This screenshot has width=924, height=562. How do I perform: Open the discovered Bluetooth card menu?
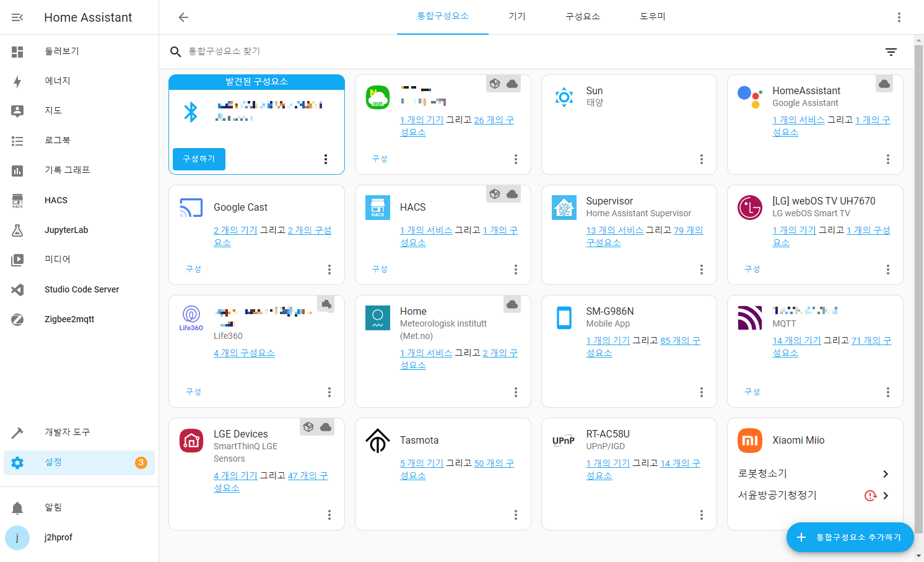326,159
